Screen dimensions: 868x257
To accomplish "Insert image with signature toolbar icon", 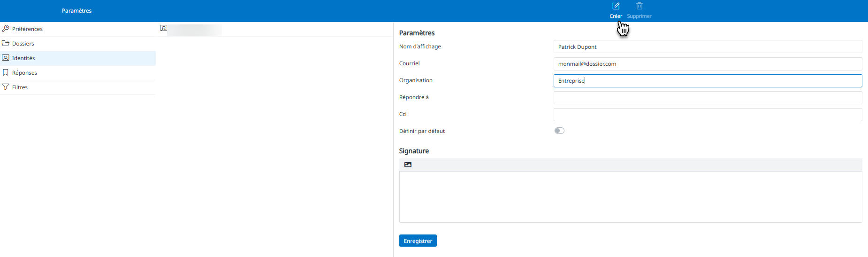I will pos(408,165).
